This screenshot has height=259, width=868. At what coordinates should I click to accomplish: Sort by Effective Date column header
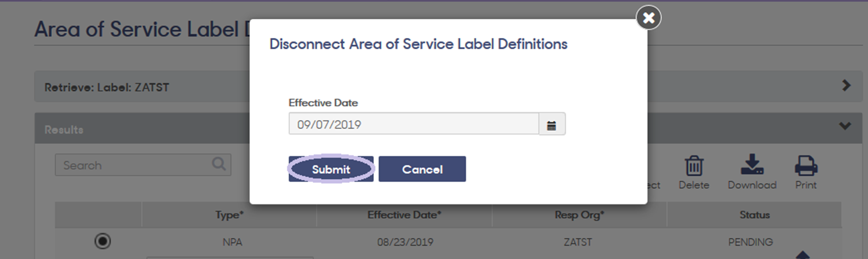(404, 215)
